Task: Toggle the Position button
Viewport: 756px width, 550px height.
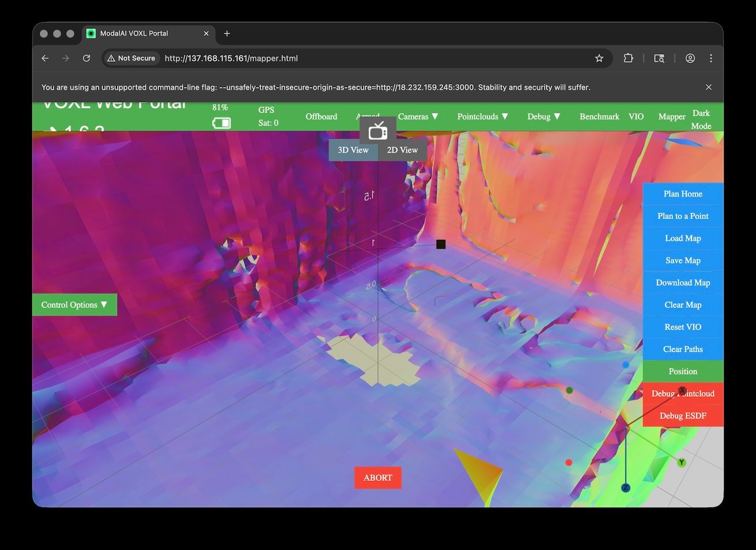Action: (683, 371)
